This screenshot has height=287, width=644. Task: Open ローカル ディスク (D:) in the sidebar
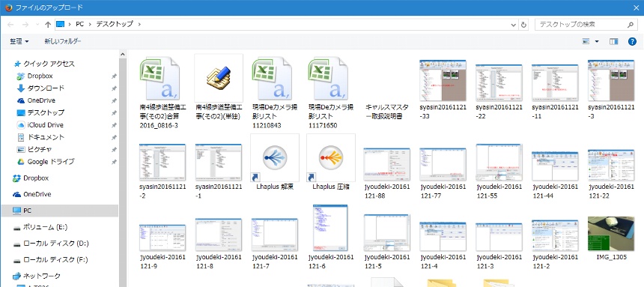click(55, 244)
